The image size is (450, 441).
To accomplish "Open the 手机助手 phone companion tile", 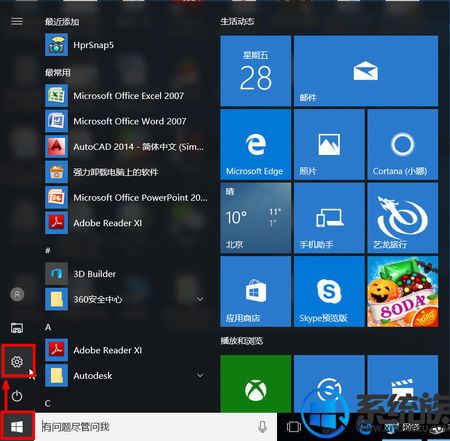I will click(x=329, y=218).
